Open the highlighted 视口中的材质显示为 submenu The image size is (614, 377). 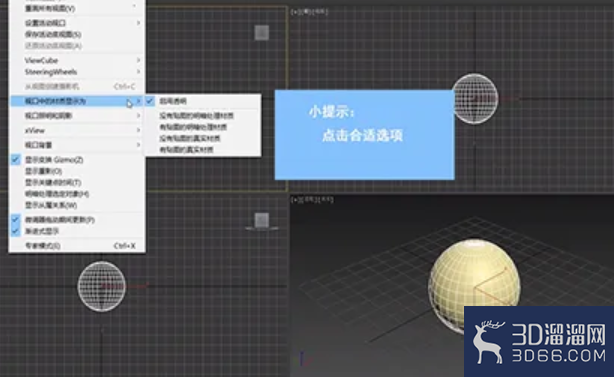77,101
